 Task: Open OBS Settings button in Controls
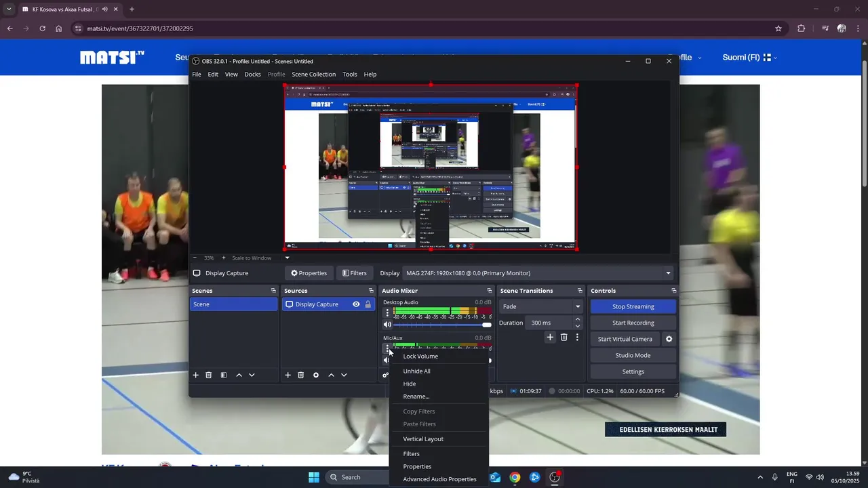633,371
